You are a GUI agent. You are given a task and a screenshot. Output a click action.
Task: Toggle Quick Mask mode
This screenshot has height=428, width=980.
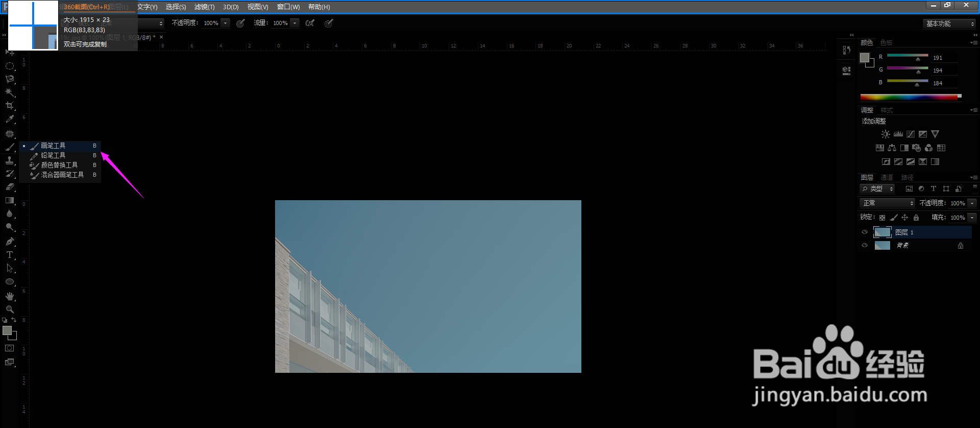[x=10, y=348]
